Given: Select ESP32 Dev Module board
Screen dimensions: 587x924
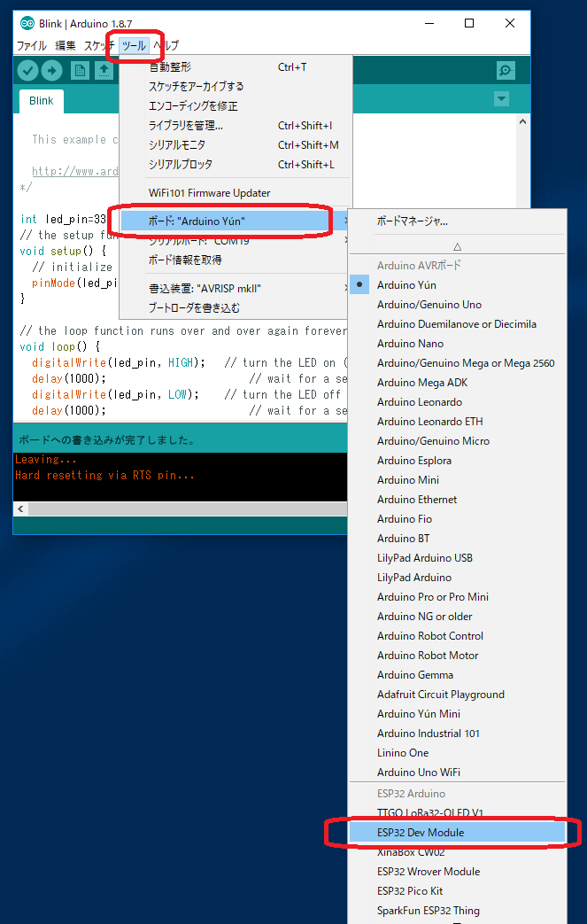Looking at the screenshot, I should point(458,833).
